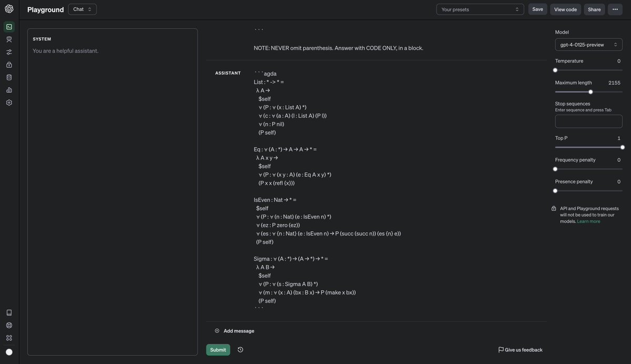Open Fine-tuning from the sidebar sliders icon
The width and height of the screenshot is (631, 364).
[x=9, y=52]
